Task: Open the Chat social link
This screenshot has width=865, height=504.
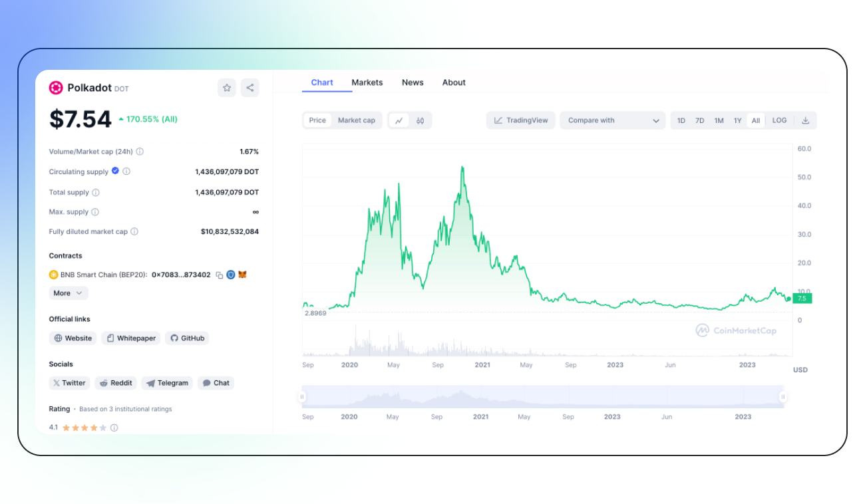Action: pyautogui.click(x=216, y=383)
